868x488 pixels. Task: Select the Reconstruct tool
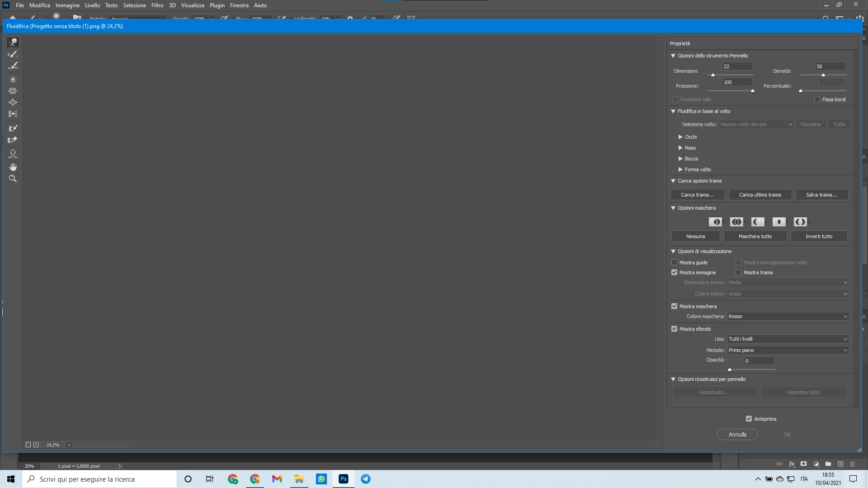pos(13,54)
